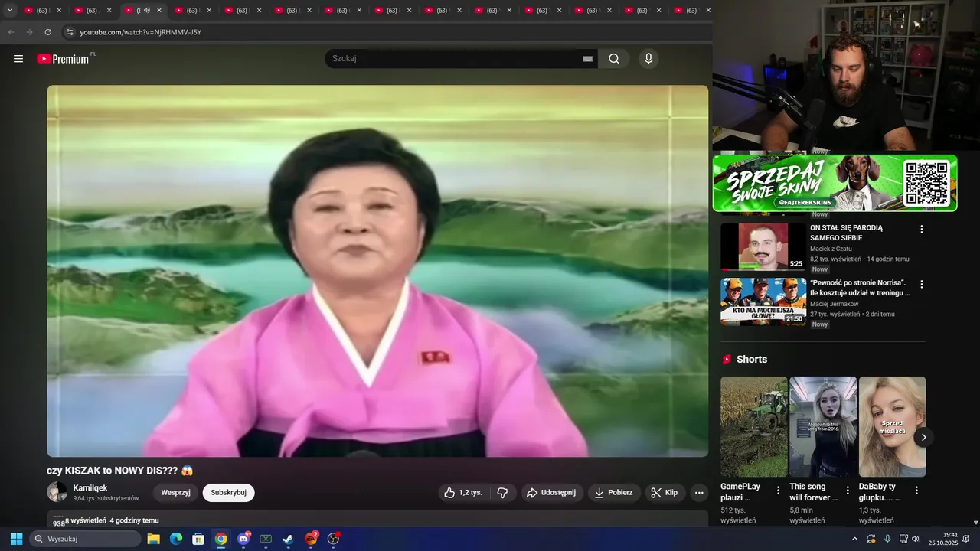
Task: Open ON STAŁ SIĘ PARODIĄ SAMEGO SIEBIE title
Action: (847, 233)
